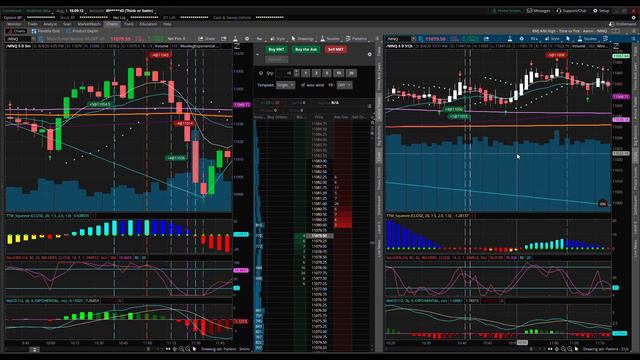
Task: Click the Price column header in ladder
Action: pos(319,117)
